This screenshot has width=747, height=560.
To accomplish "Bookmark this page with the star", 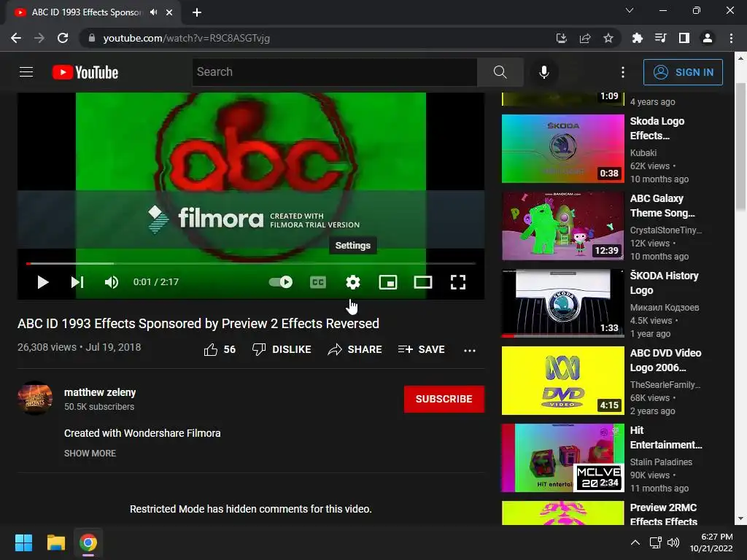I will coord(608,38).
